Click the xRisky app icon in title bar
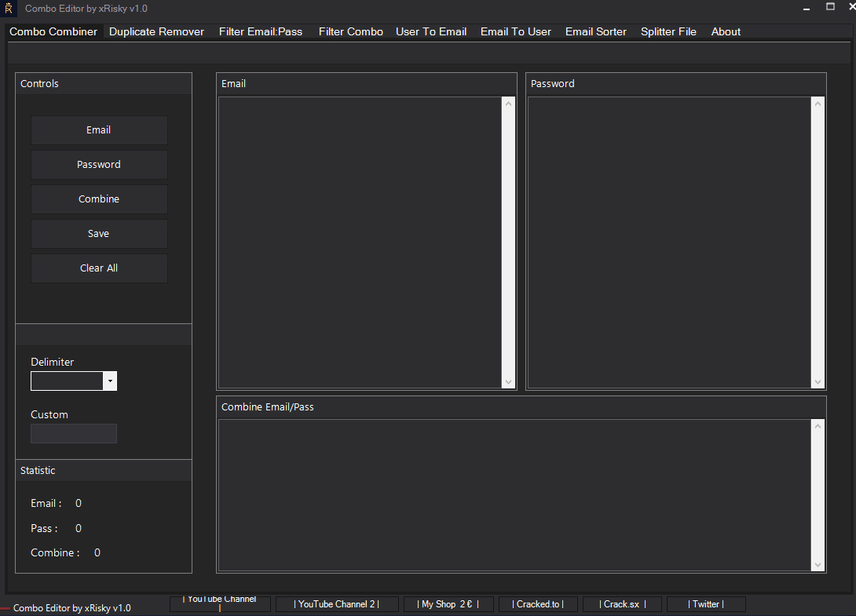Screen dimensions: 856x616 pyautogui.click(x=9, y=8)
